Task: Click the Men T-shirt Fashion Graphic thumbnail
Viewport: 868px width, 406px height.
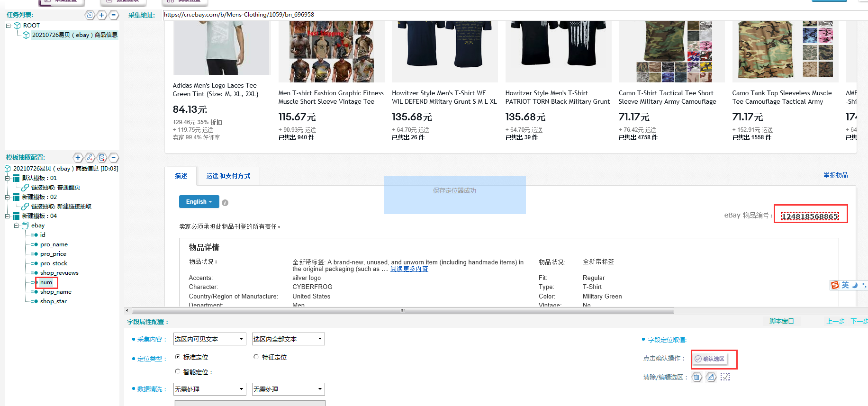Action: click(332, 51)
